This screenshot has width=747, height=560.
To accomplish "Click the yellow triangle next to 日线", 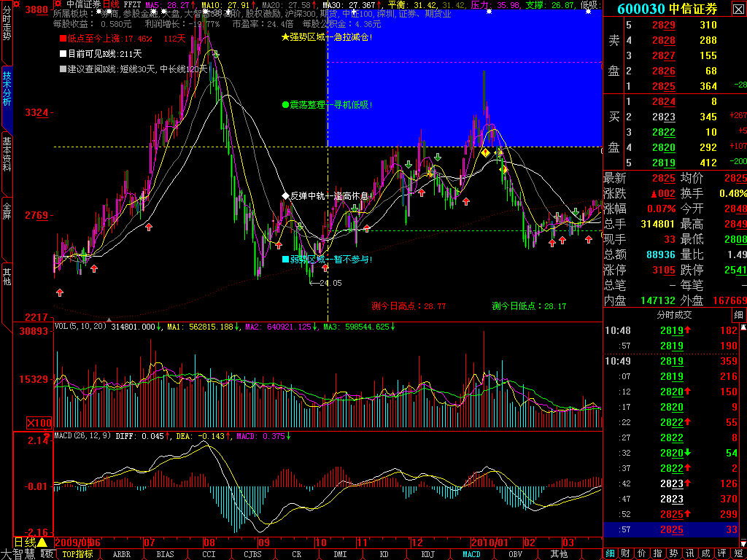I will (x=42, y=542).
